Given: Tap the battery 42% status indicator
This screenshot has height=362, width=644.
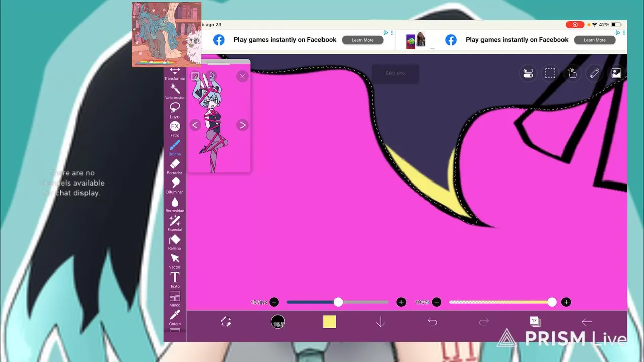Looking at the screenshot, I should (x=610, y=25).
